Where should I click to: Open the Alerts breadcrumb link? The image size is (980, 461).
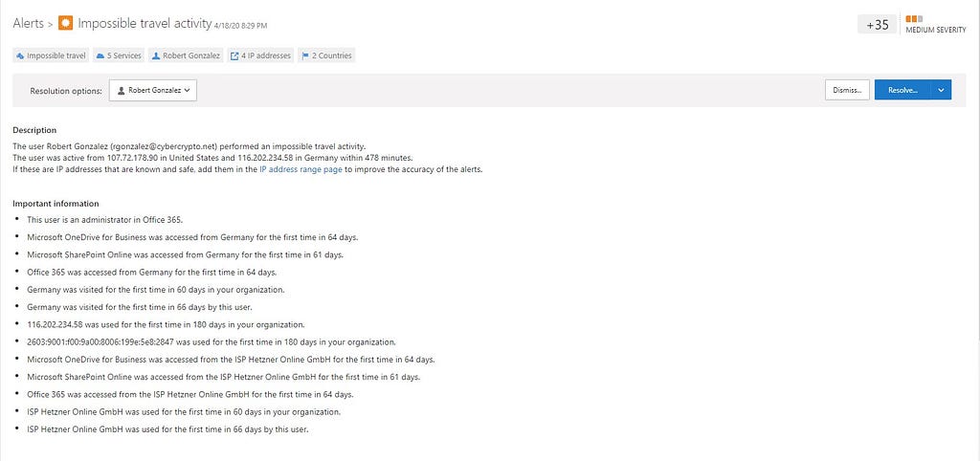tap(28, 24)
